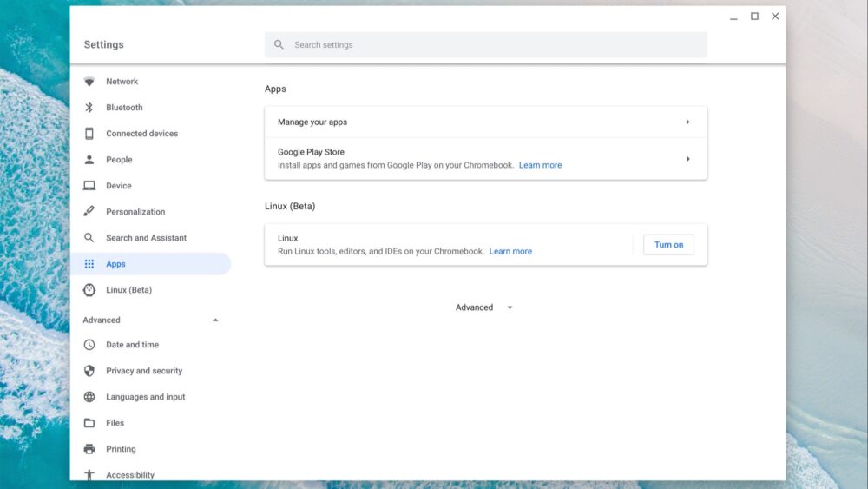Click the Manage your apps label
Image resolution: width=868 pixels, height=489 pixels.
point(312,122)
